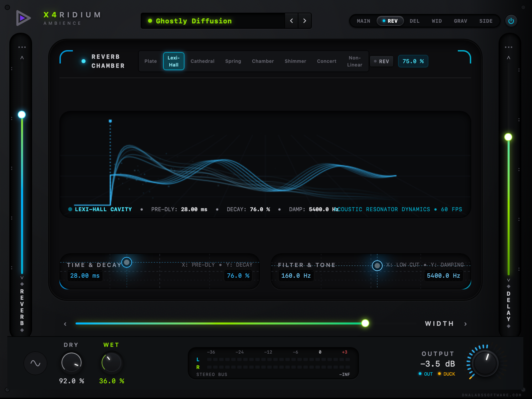
Task: Select the Shimmer reverb type
Action: coord(295,61)
